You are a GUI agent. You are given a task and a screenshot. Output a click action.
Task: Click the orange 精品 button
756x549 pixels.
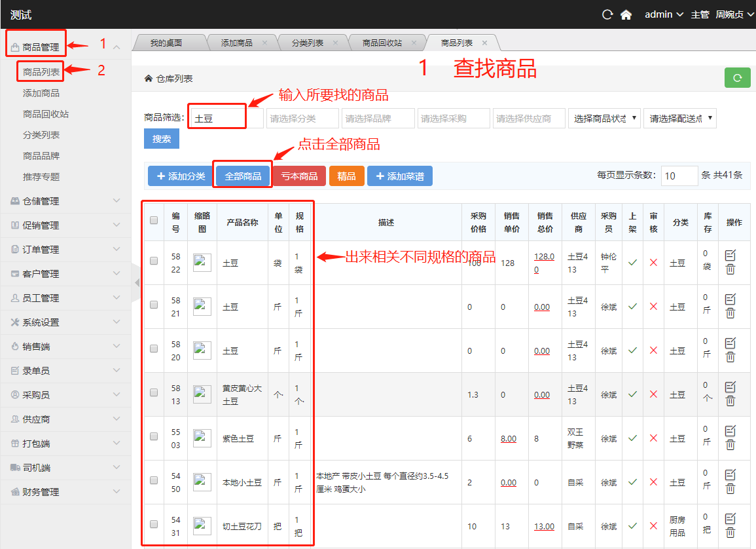point(346,176)
